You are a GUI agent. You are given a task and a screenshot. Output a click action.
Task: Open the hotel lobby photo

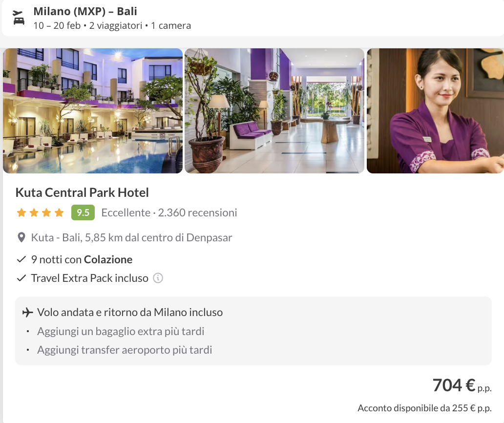[x=274, y=111]
